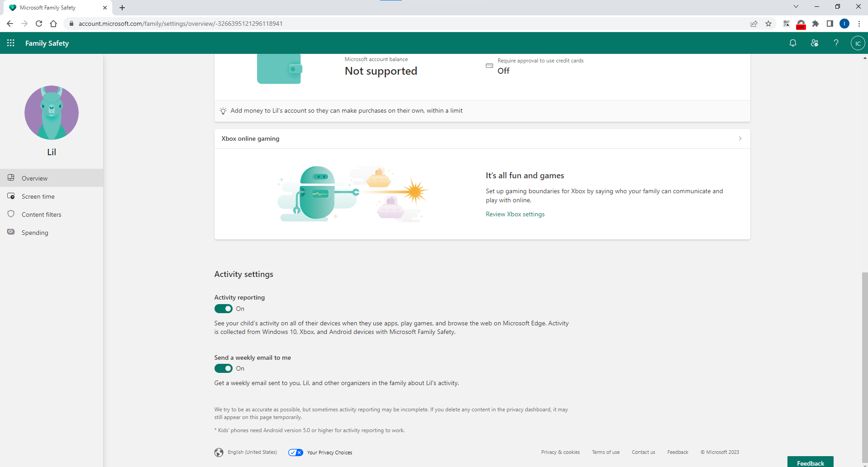The width and height of the screenshot is (868, 467).
Task: Go back with the browser back arrow
Action: pyautogui.click(x=10, y=24)
